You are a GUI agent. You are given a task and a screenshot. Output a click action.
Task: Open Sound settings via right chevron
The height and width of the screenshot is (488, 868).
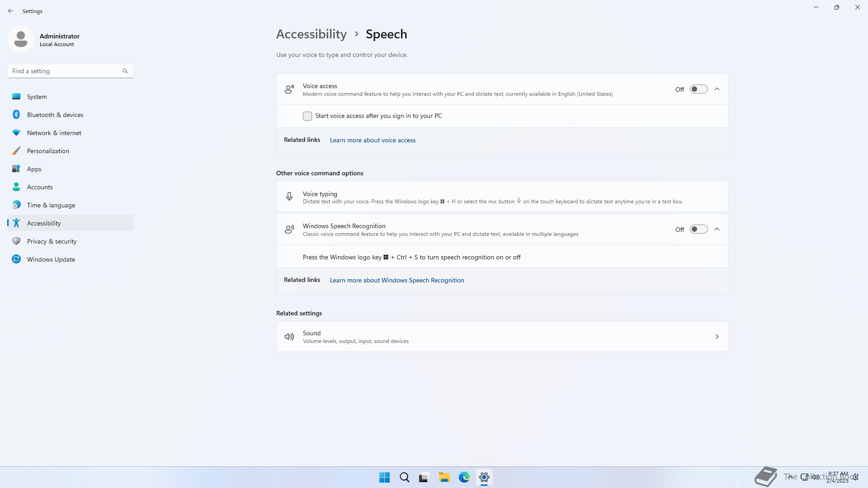click(717, 337)
